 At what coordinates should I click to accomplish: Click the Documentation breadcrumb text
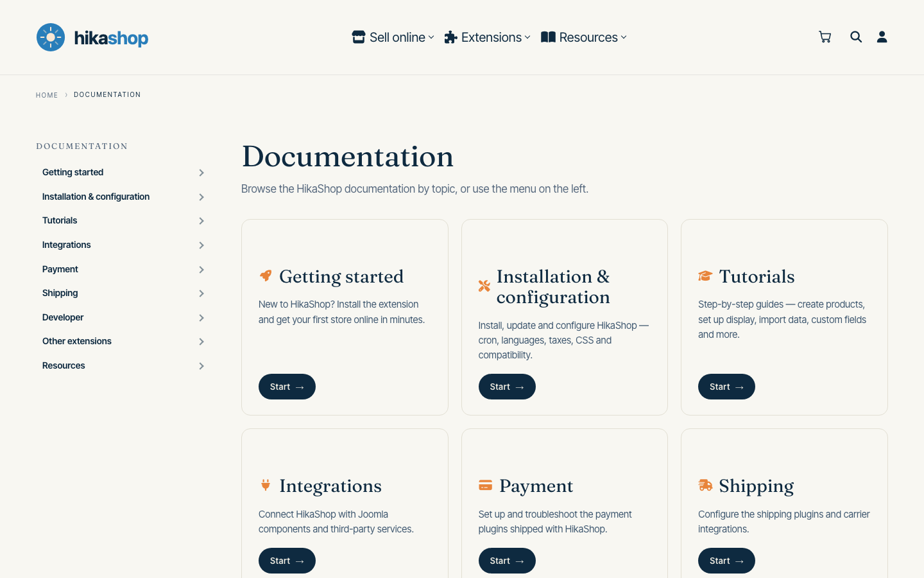(107, 94)
